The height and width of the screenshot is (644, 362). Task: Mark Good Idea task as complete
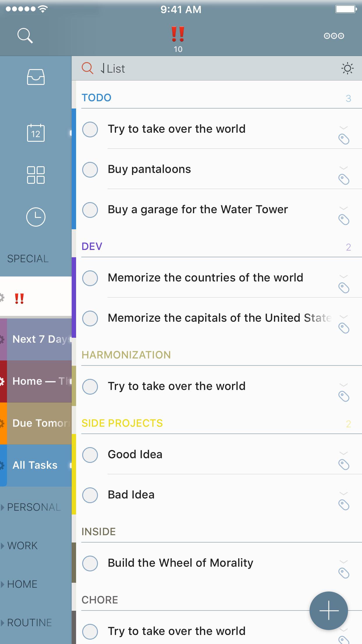(90, 455)
